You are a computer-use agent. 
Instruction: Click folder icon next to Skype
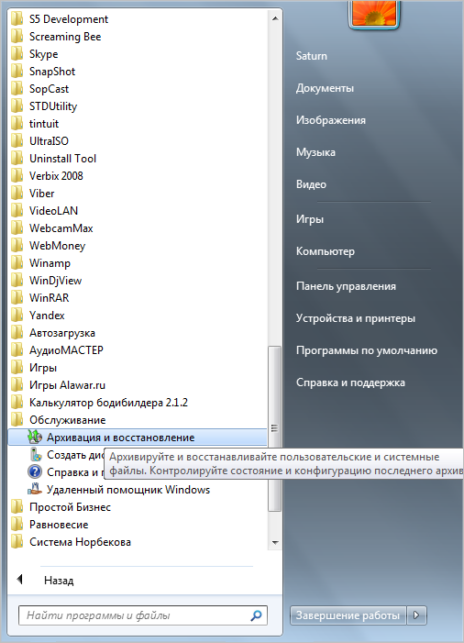pyautogui.click(x=17, y=54)
